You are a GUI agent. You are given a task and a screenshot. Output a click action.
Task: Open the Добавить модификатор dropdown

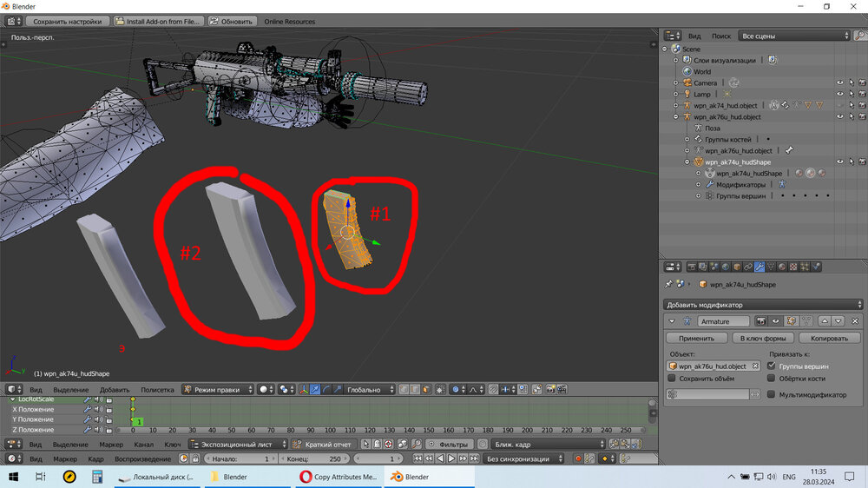click(x=762, y=305)
